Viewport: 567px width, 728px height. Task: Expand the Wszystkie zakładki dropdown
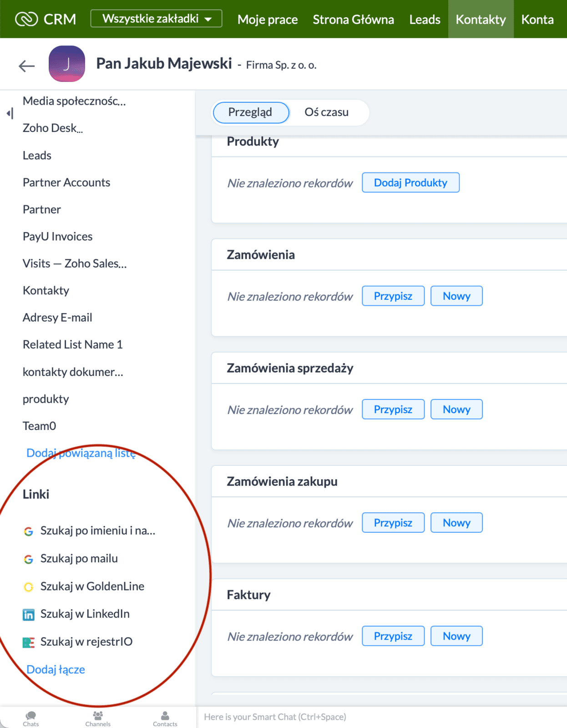156,19
